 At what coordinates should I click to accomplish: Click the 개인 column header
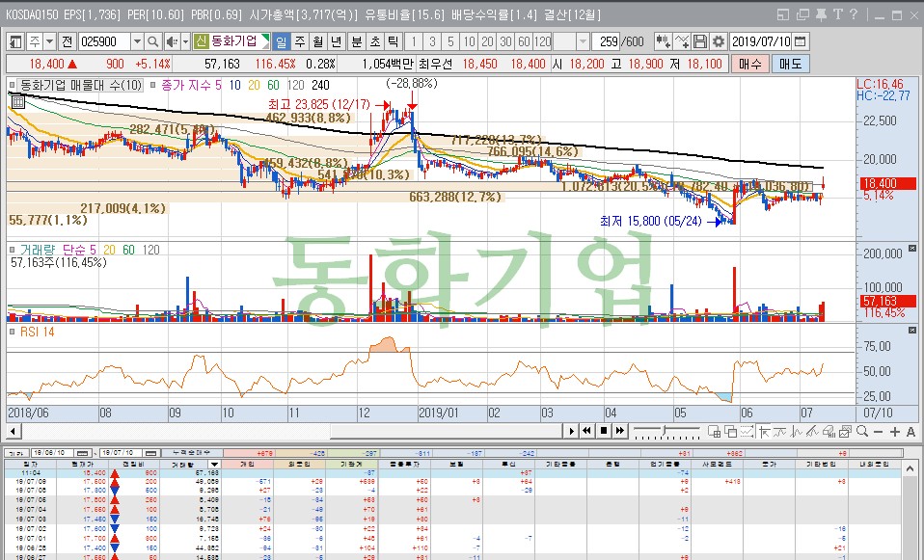point(248,464)
